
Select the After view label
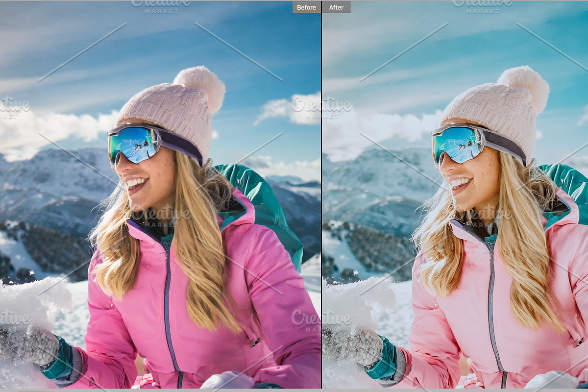click(336, 7)
